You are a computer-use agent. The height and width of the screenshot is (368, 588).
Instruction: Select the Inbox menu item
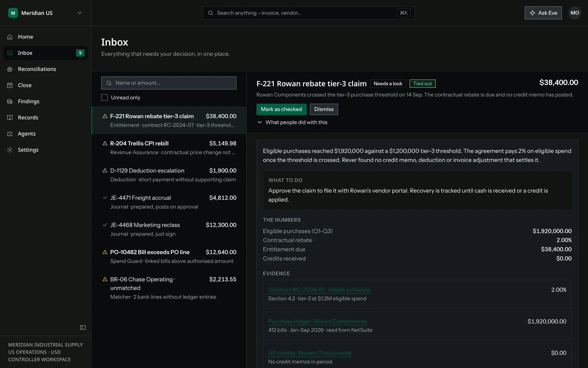46,53
